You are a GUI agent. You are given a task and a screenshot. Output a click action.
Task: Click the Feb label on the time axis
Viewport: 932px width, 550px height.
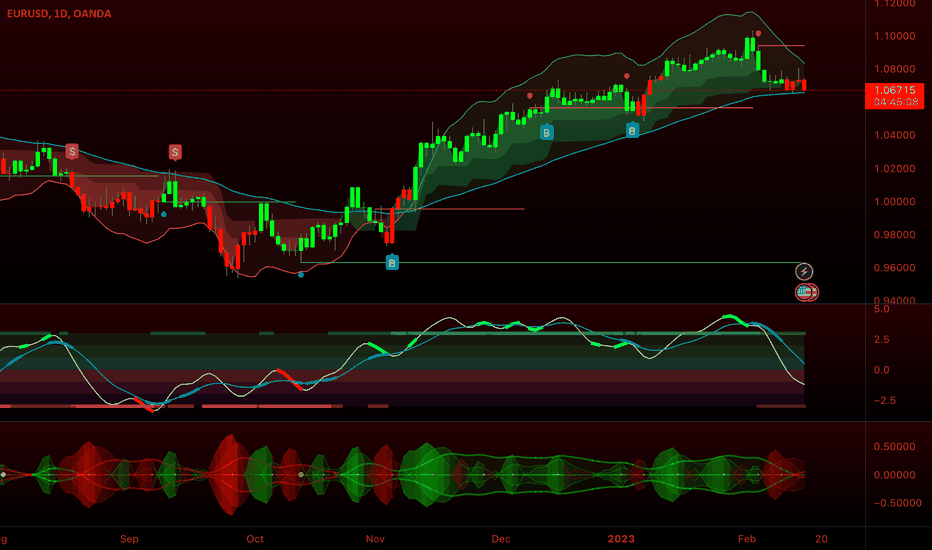pos(747,539)
